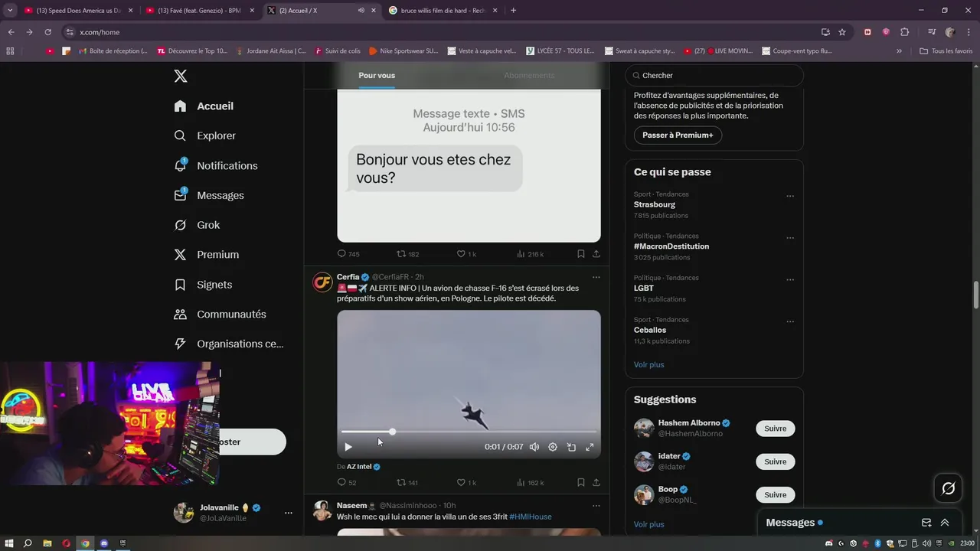Open more options on Naseem post
Viewport: 980px width, 551px height.
[596, 505]
